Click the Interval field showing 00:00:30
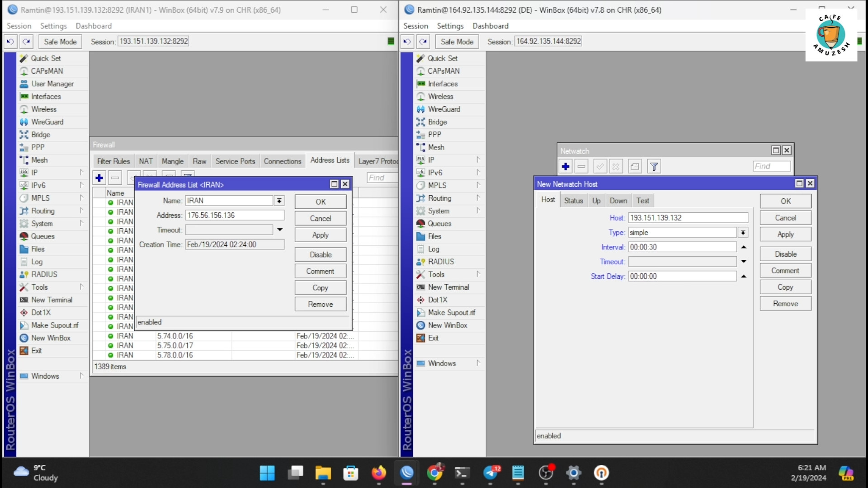 [x=682, y=247]
